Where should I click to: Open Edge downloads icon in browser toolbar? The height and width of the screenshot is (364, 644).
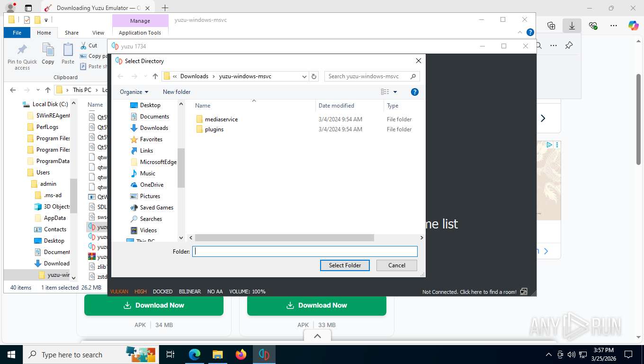572,26
